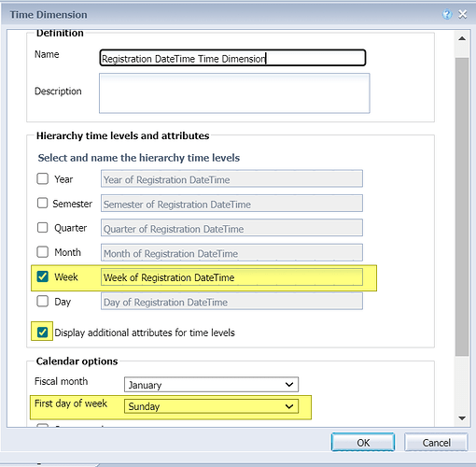The height and width of the screenshot is (467, 476).
Task: Open the Fiscal month dropdown
Action: tap(211, 385)
